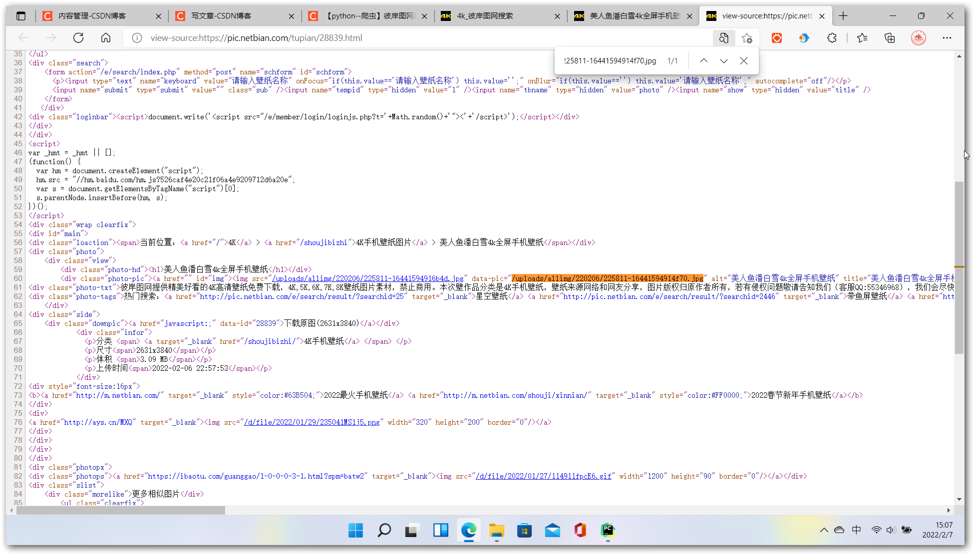Viewport: 980px width, 555px height.
Task: Open Microsoft Edge from the taskbar
Action: click(x=468, y=530)
